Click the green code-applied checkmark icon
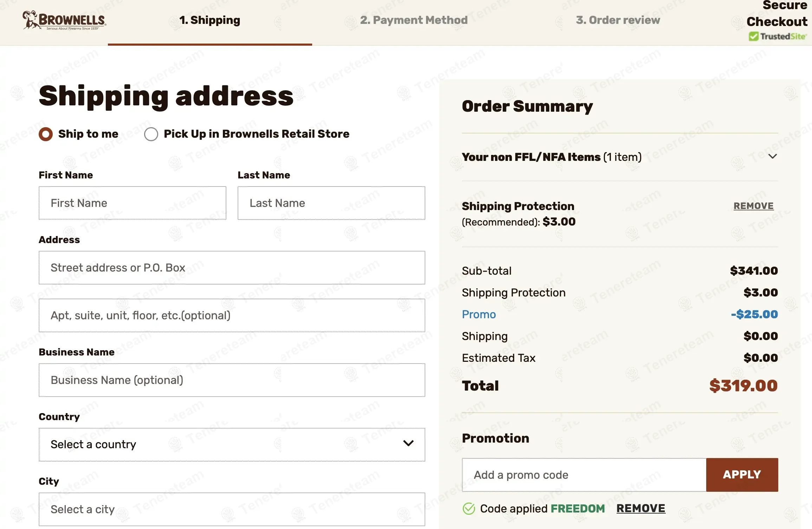Image resolution: width=812 pixels, height=529 pixels. click(469, 509)
